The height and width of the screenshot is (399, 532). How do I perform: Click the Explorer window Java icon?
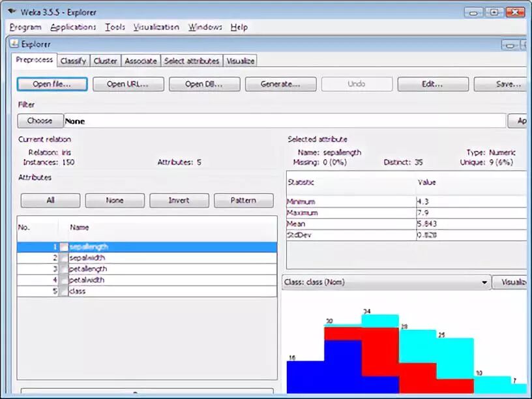pos(14,44)
